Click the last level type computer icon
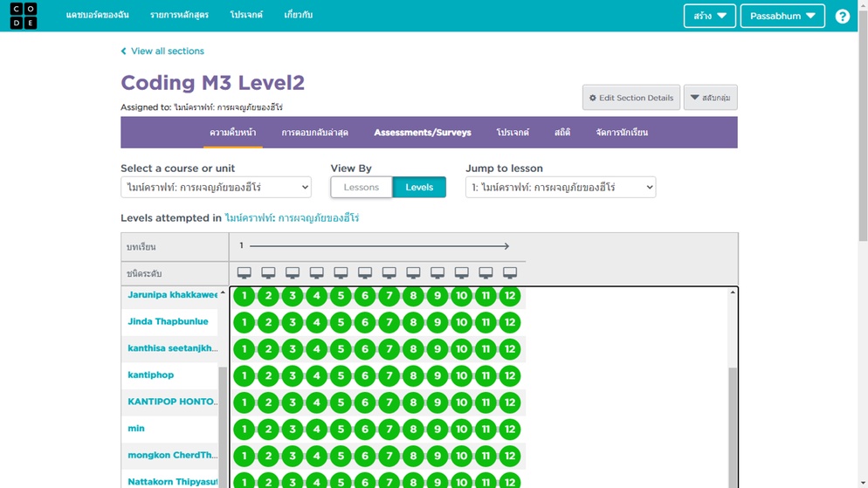Viewport: 868px width, 488px height. click(x=510, y=273)
